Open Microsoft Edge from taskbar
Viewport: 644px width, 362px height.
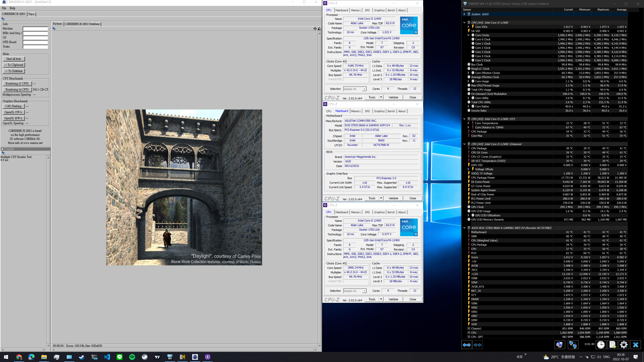point(32,357)
